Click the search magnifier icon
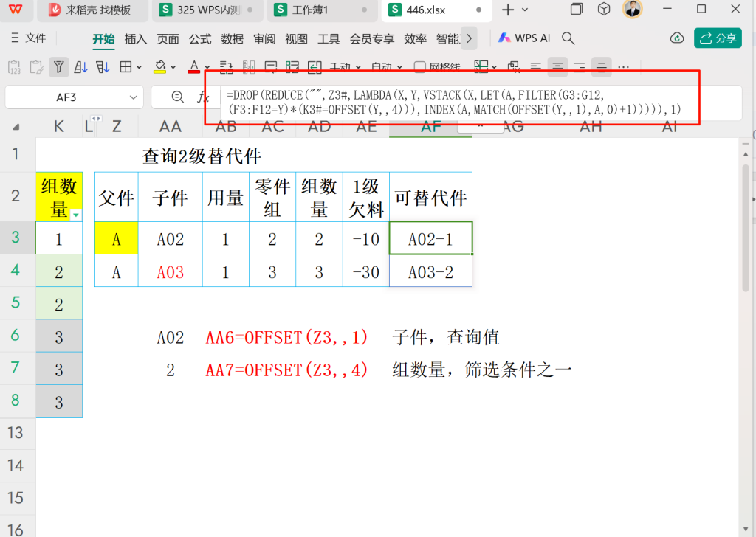The width and height of the screenshot is (756, 537). [x=568, y=38]
